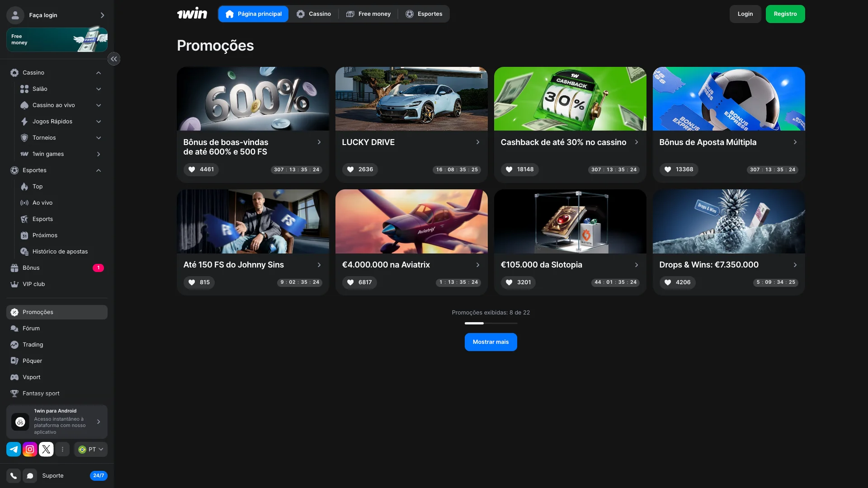
Task: Switch to the Esportes top navigation tab
Action: pyautogui.click(x=424, y=14)
